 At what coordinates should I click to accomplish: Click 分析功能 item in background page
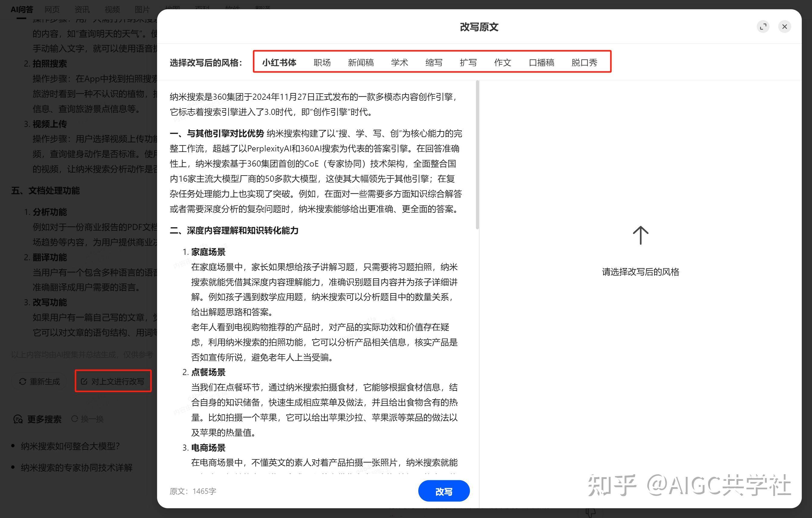point(50,212)
